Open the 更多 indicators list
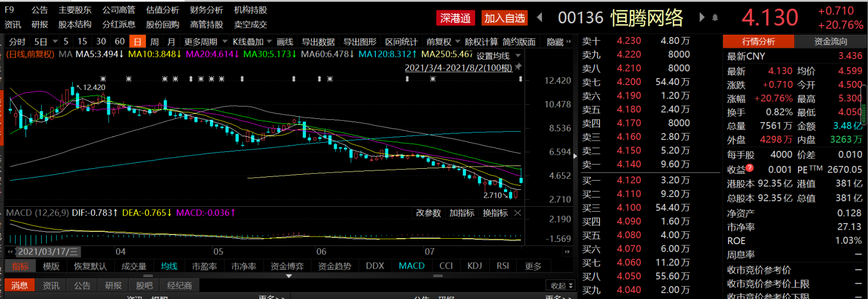This screenshot has height=299, width=868. (533, 266)
